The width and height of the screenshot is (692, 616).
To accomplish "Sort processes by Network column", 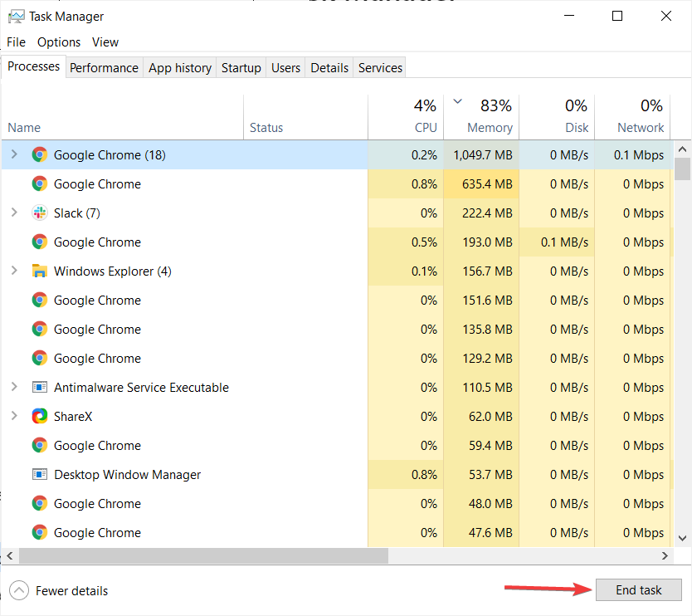I will pos(632,117).
